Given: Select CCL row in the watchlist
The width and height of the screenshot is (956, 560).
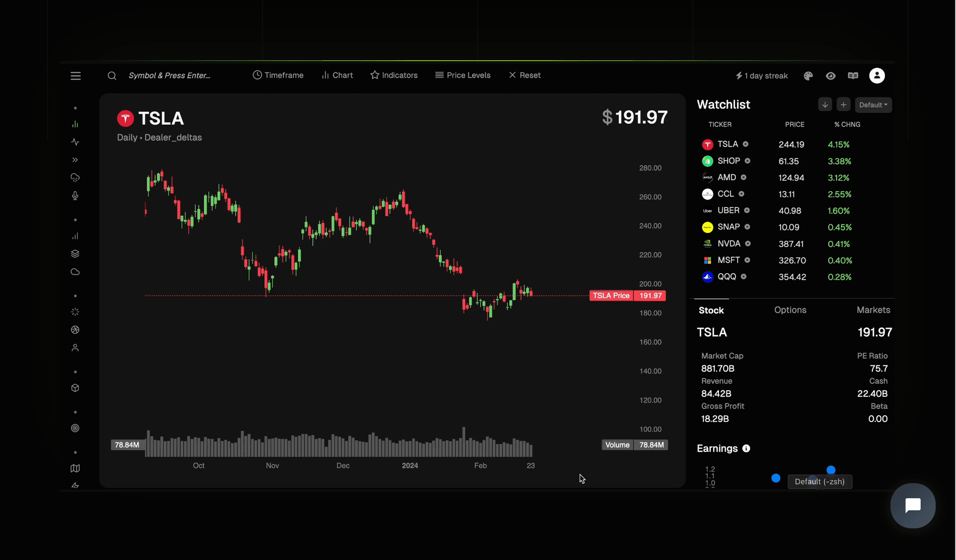Looking at the screenshot, I should pyautogui.click(x=795, y=194).
